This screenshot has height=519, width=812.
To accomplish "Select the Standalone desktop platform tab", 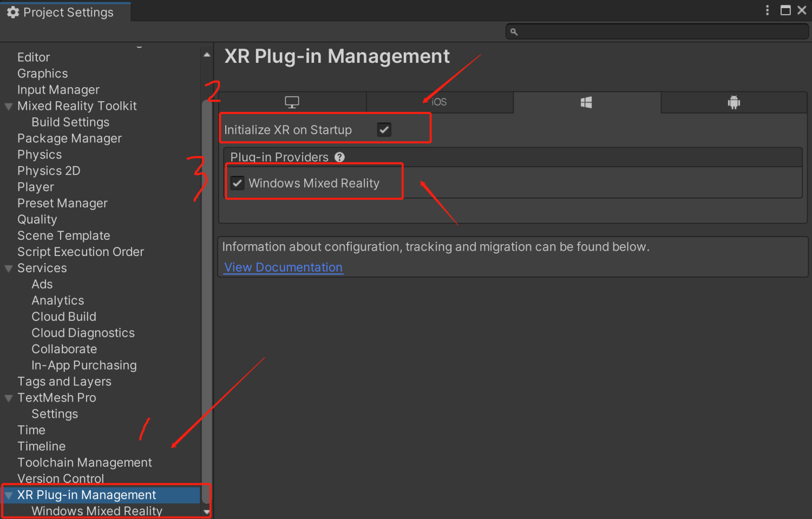I will 292,102.
